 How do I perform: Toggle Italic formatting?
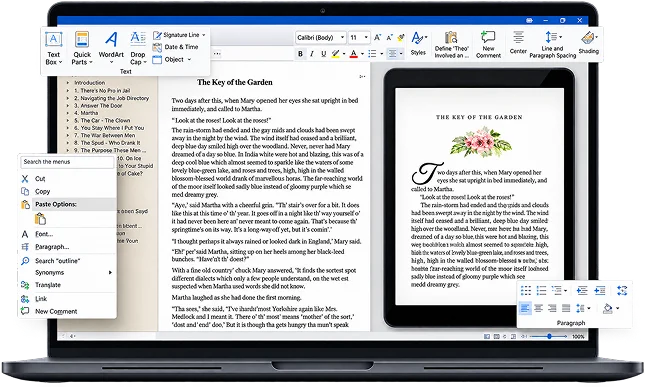tap(312, 54)
